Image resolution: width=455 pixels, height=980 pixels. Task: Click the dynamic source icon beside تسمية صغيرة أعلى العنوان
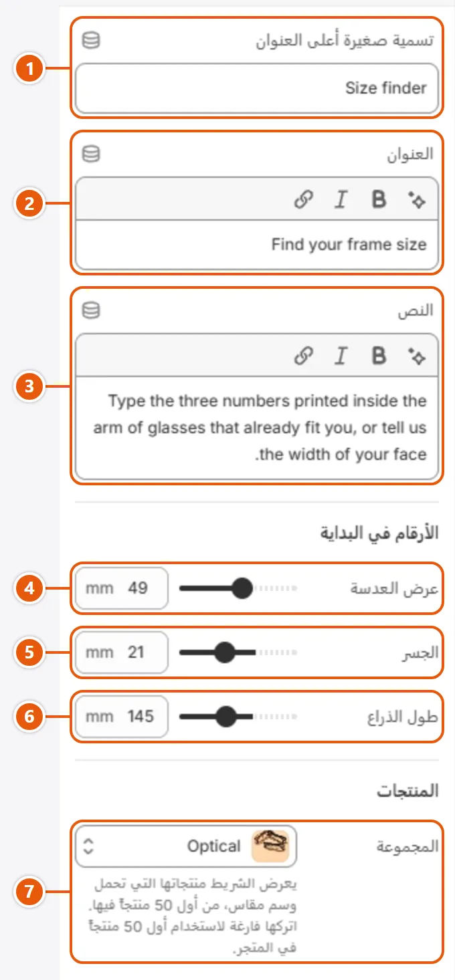click(91, 41)
